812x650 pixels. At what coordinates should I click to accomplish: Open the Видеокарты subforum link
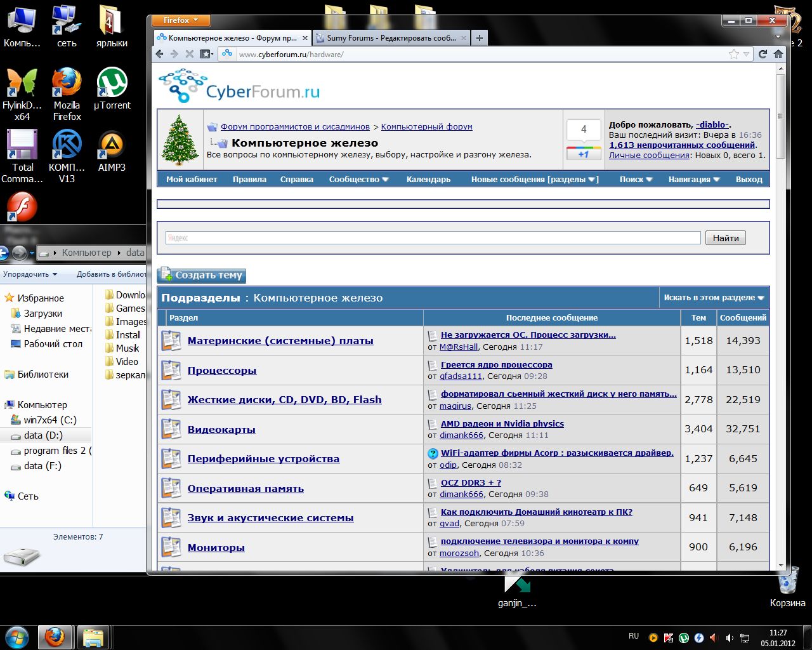221,430
